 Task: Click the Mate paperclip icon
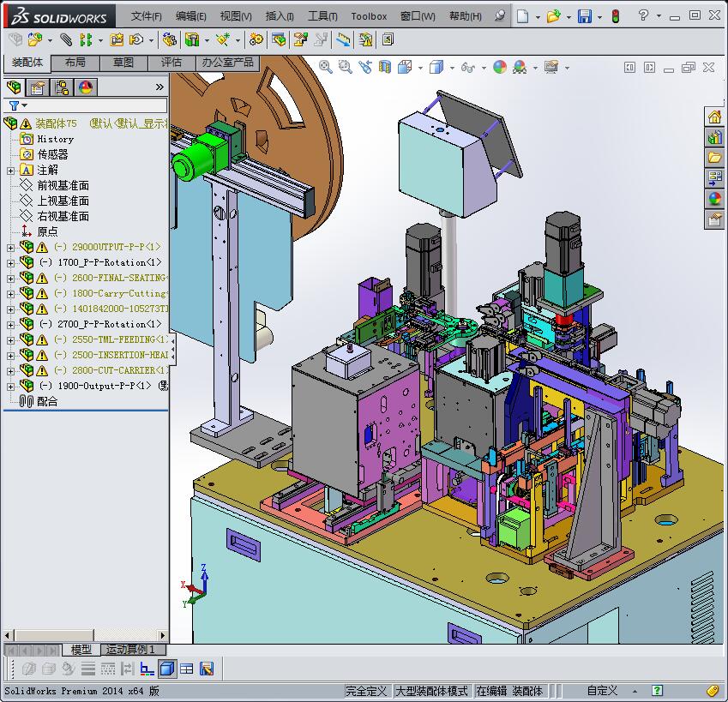pos(66,40)
